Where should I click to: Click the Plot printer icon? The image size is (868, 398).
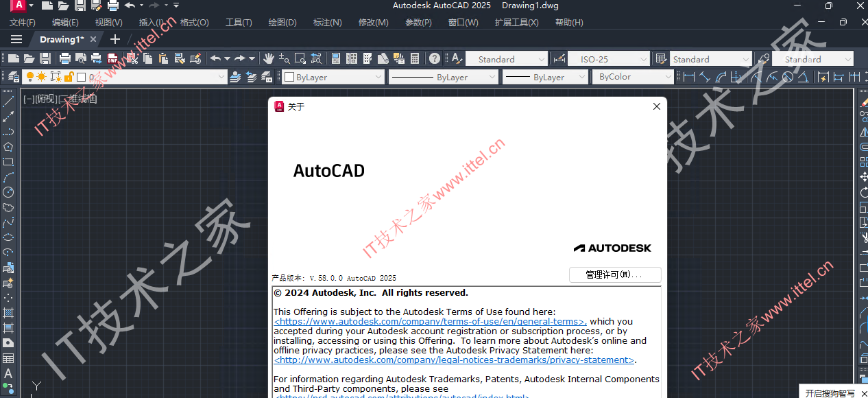[x=65, y=58]
